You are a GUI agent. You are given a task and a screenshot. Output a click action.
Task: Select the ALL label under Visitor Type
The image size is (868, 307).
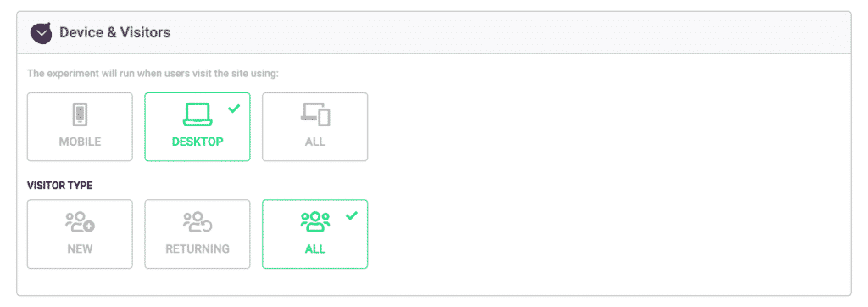coord(315,248)
